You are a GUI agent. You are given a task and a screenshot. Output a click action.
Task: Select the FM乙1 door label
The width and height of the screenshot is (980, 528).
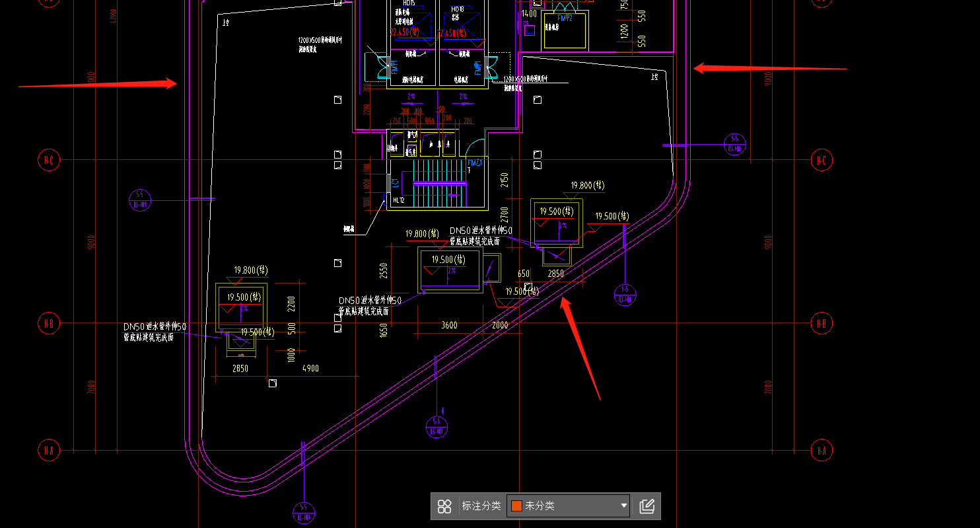click(475, 163)
